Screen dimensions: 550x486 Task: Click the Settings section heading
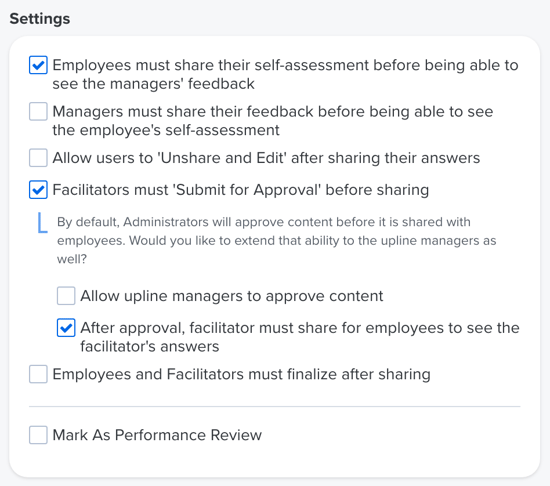[40, 19]
